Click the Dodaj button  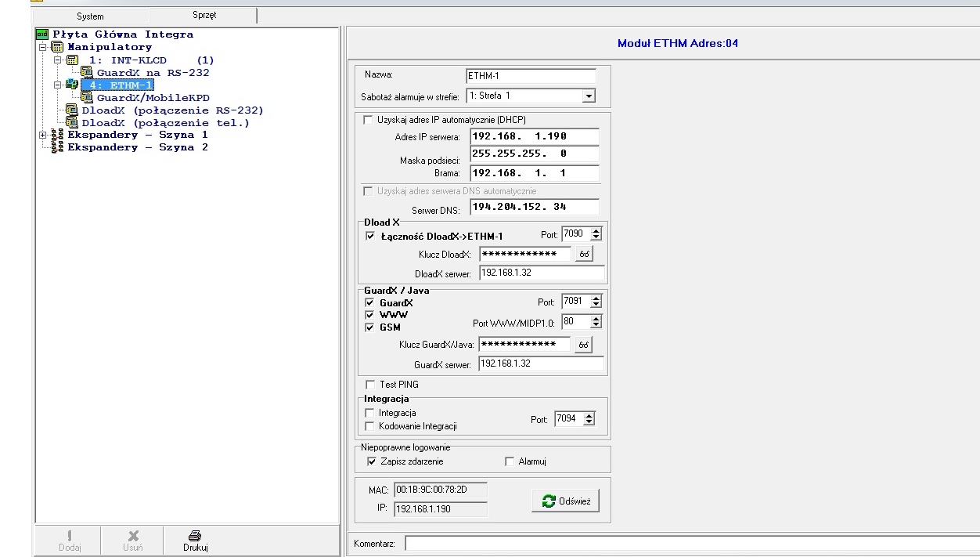(x=70, y=541)
